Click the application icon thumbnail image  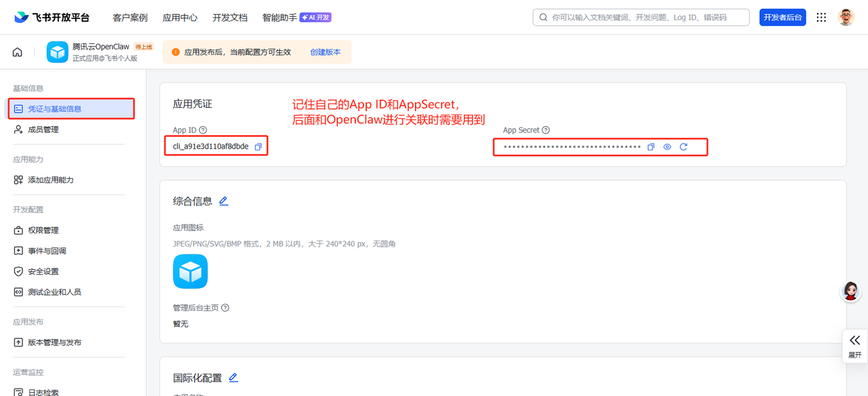[x=191, y=271]
